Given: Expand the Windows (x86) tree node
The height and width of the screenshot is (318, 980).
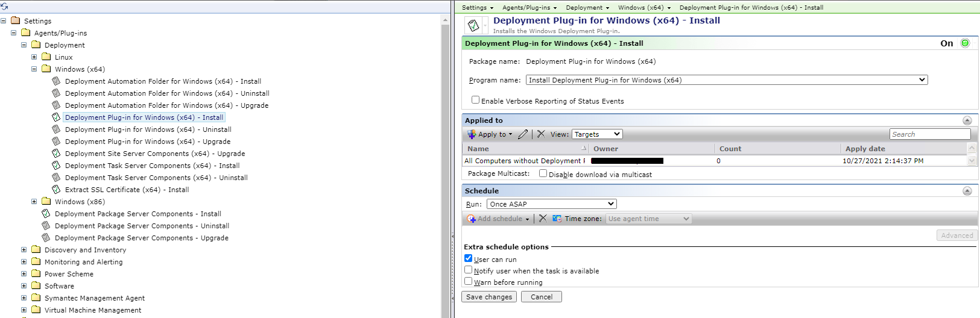Looking at the screenshot, I should point(34,202).
